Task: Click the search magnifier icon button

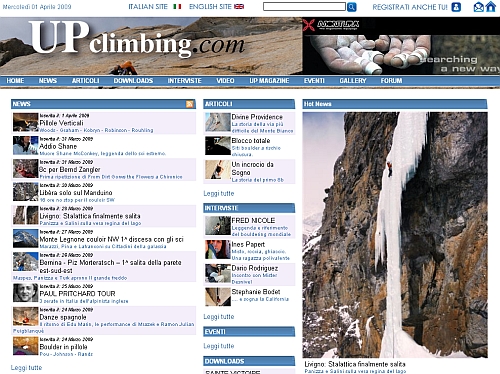Action: [352, 7]
